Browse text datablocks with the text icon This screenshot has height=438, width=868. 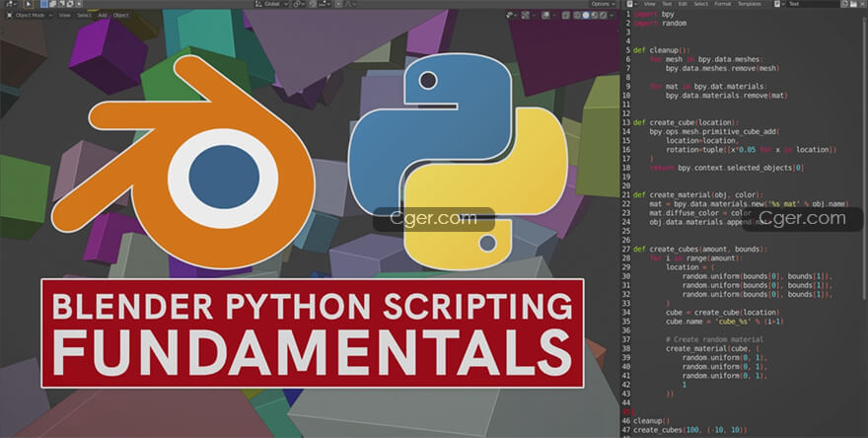click(x=779, y=4)
